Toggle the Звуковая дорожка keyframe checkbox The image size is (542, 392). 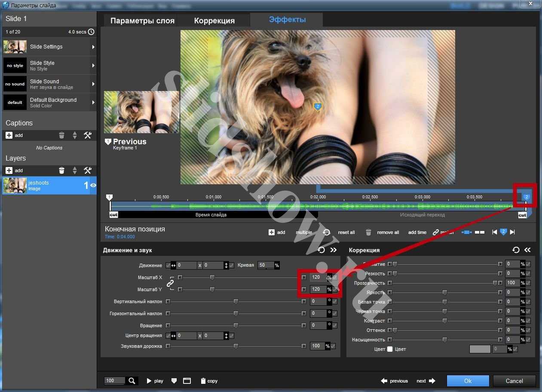pos(333,346)
